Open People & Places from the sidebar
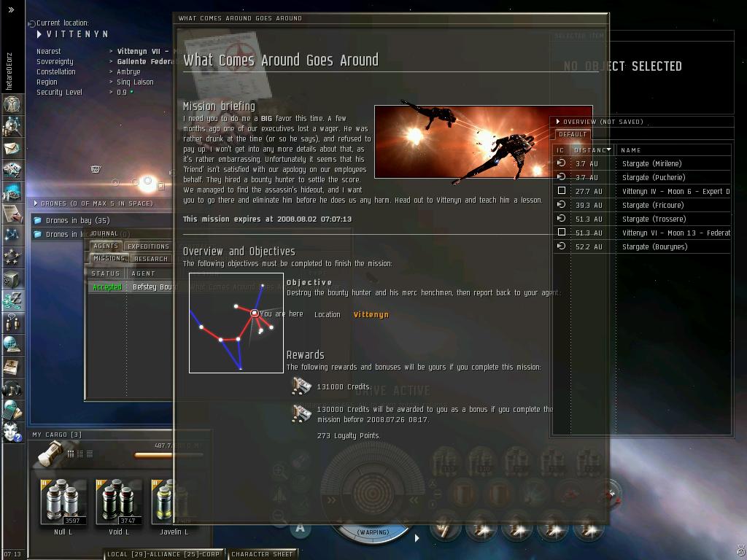Screen dimensions: 747x560 (12, 127)
